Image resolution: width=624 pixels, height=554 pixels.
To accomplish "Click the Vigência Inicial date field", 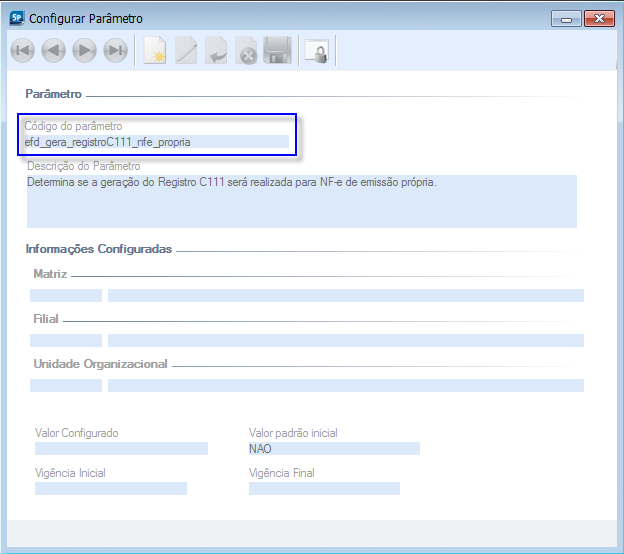I will pyautogui.click(x=111, y=488).
